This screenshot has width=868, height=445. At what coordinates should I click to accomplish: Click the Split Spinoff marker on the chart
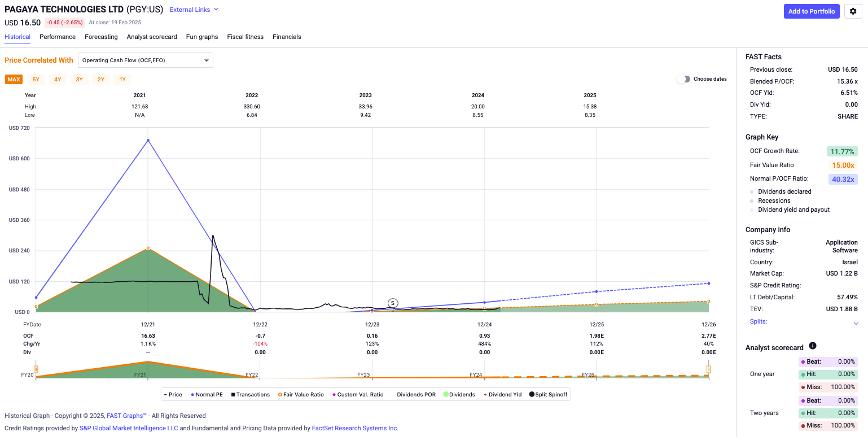pyautogui.click(x=393, y=303)
